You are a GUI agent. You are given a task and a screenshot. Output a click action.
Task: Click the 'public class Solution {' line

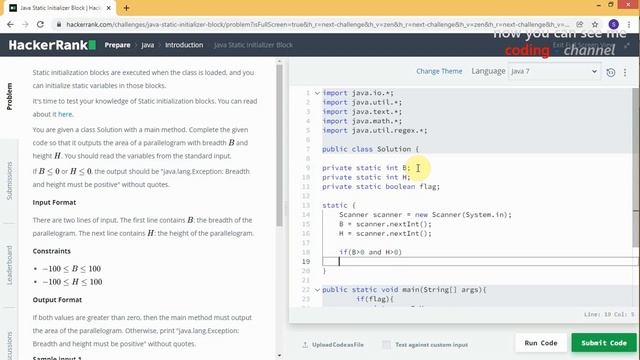click(370, 149)
